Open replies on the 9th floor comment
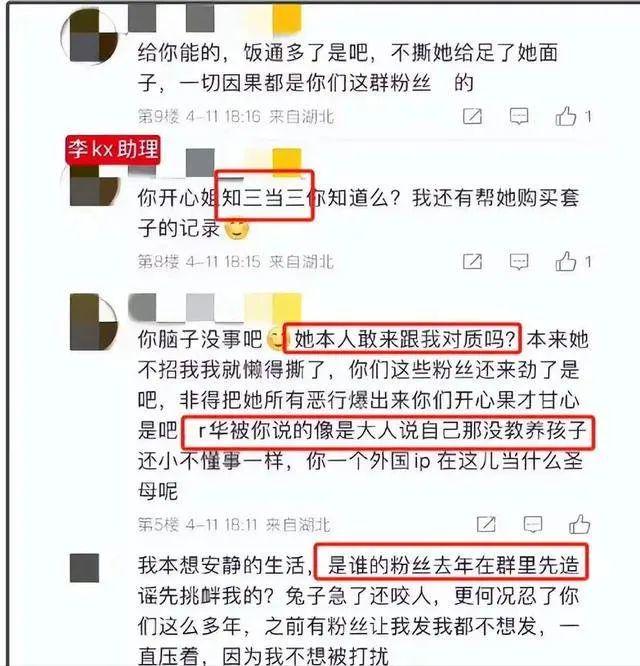The width and height of the screenshot is (640, 666). pos(519,116)
